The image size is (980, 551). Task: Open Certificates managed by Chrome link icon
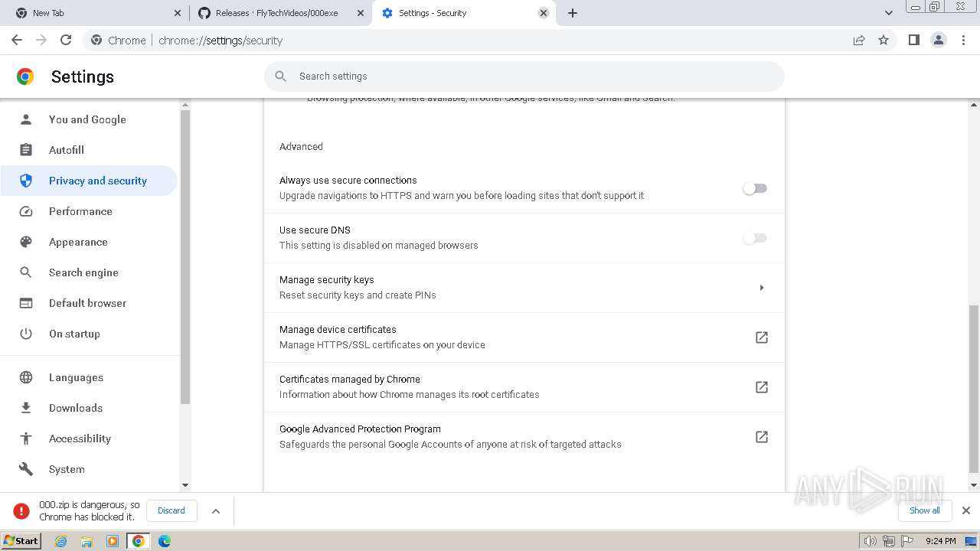761,387
